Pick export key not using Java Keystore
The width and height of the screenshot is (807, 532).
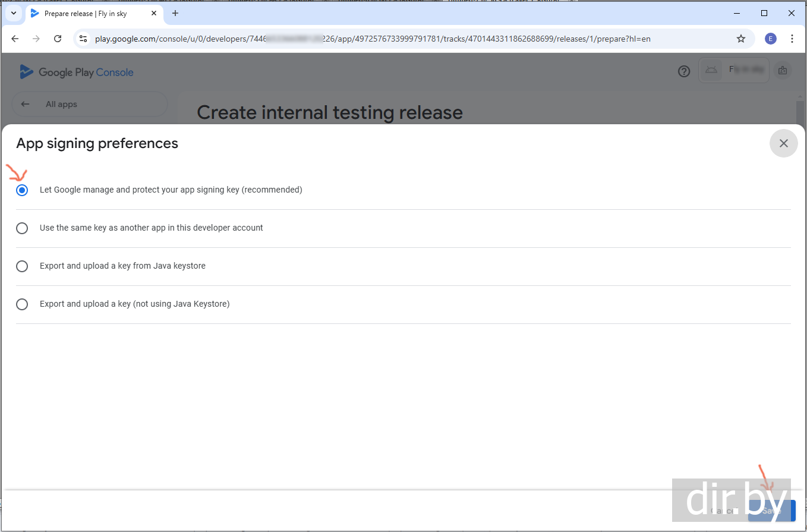click(x=22, y=304)
